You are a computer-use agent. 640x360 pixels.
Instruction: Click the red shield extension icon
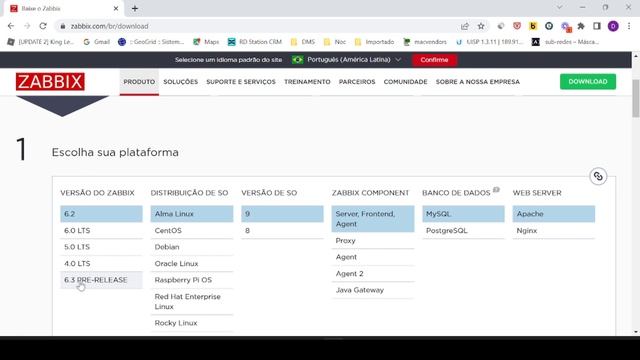tap(517, 26)
